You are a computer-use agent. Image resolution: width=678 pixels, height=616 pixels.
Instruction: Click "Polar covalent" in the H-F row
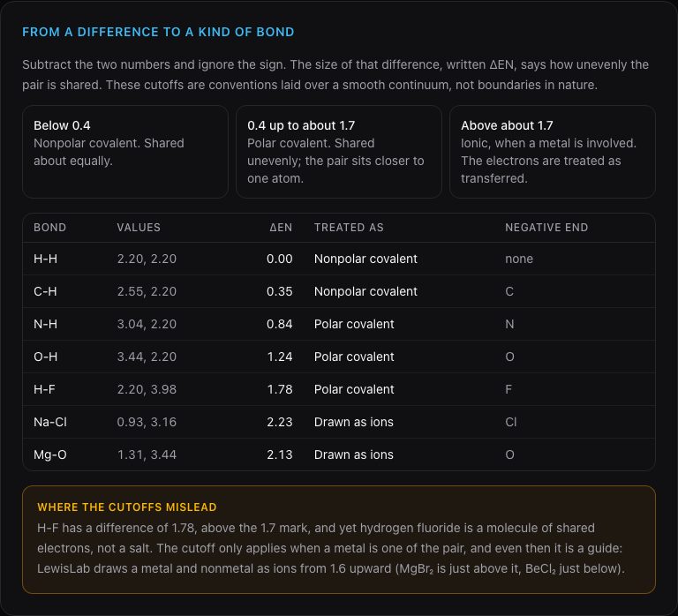[354, 389]
